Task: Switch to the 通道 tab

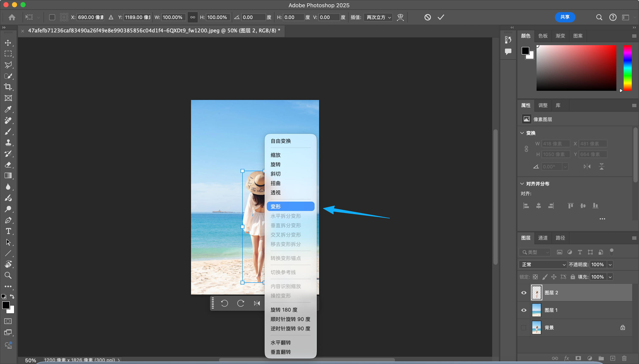Action: [543, 238]
